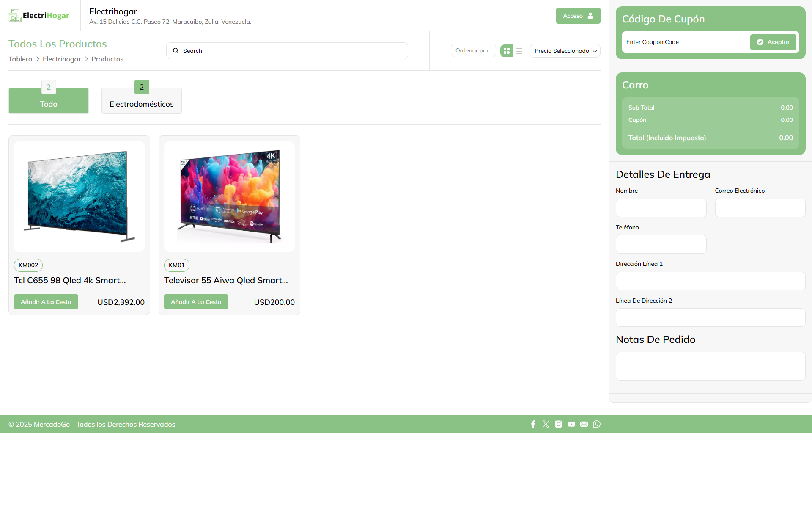Click the KM002 product code badge
Viewport: 812px width, 508px height.
(28, 265)
